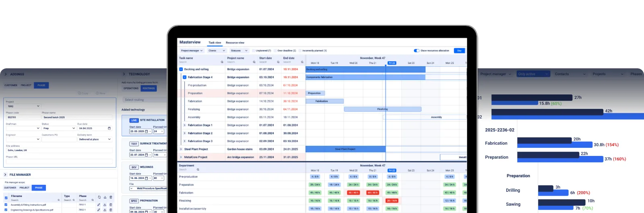Click the New button in Addings
This screenshot has height=213, width=644.
click(x=101, y=93)
